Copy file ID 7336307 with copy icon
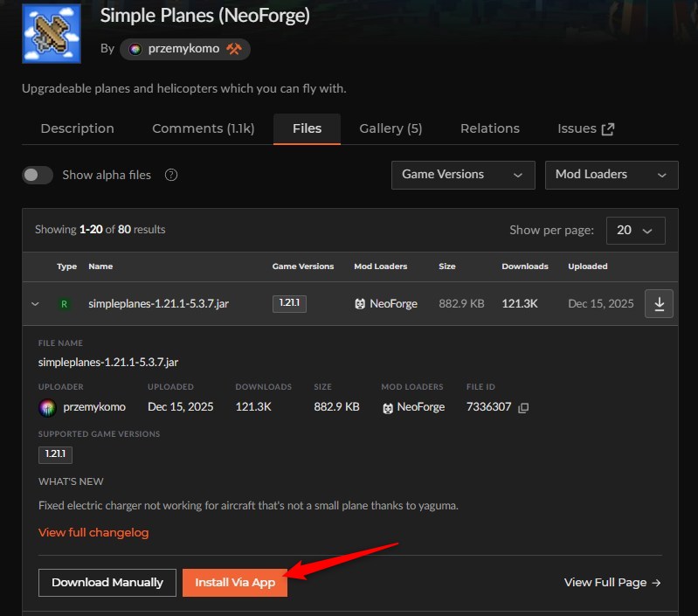This screenshot has height=616, width=698. pyautogui.click(x=523, y=407)
